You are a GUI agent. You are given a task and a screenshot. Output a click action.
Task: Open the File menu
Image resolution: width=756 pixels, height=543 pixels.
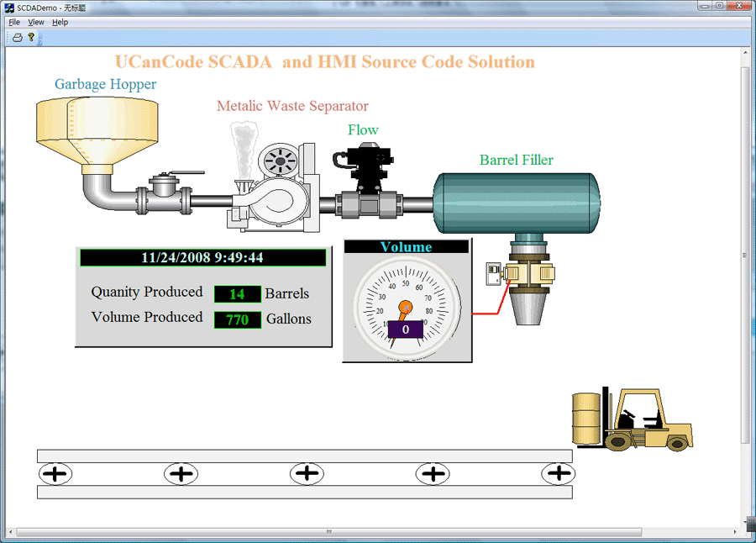point(14,22)
